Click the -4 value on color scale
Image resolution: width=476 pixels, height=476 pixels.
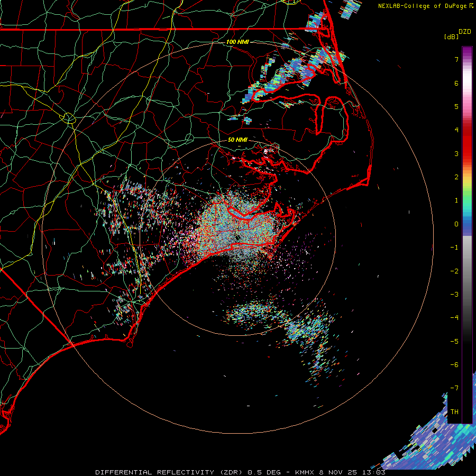(454, 318)
